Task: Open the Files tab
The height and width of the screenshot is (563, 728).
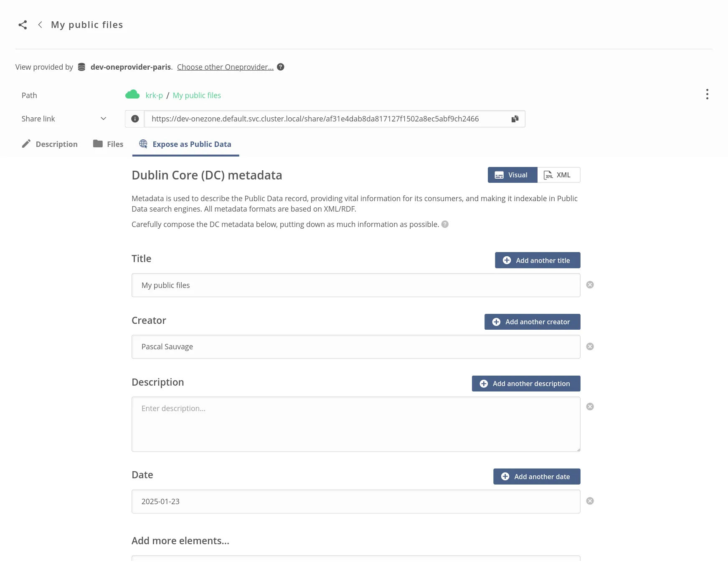Action: (108, 144)
